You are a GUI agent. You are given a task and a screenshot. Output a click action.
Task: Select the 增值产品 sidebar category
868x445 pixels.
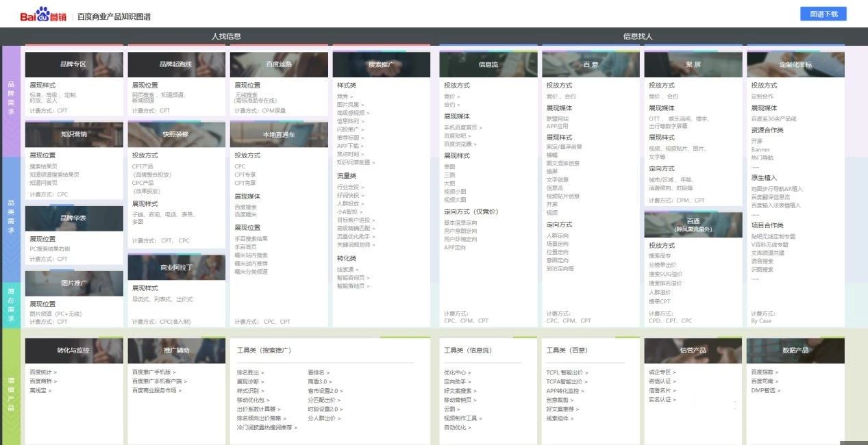coord(11,388)
